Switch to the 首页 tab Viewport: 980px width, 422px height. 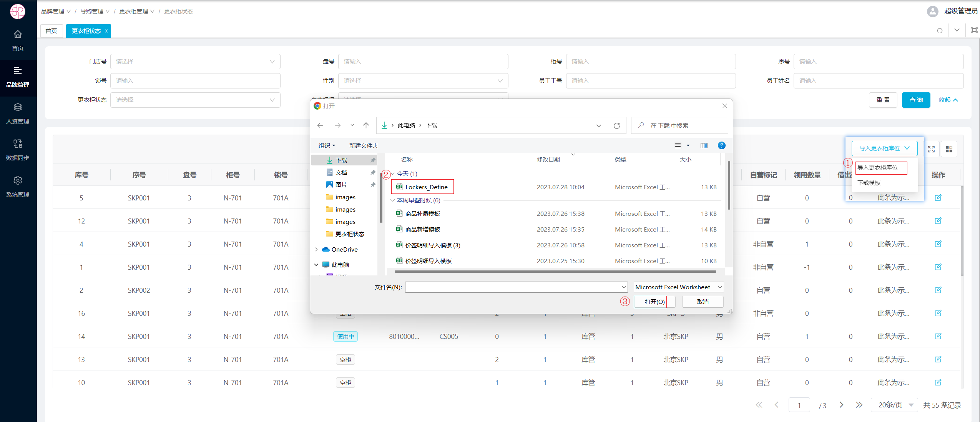click(x=51, y=31)
